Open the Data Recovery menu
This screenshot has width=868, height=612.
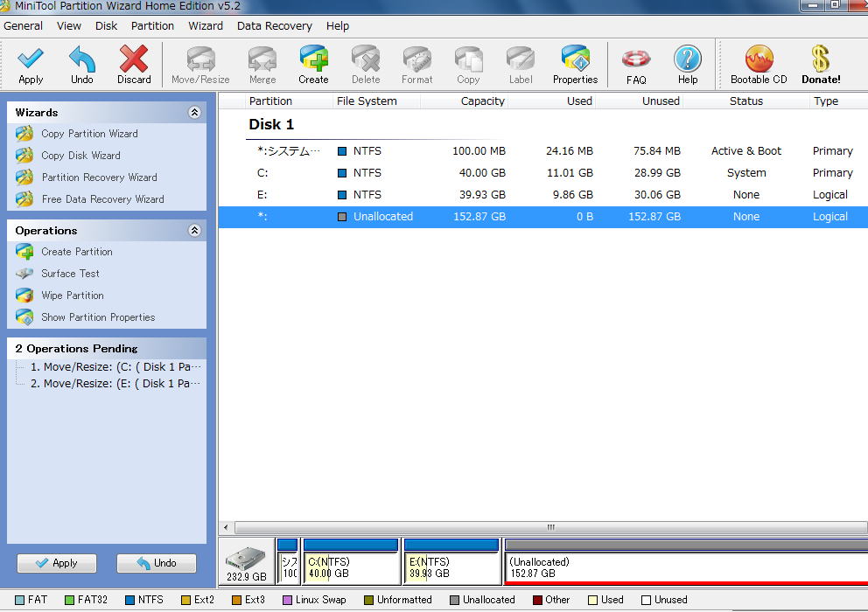[275, 26]
